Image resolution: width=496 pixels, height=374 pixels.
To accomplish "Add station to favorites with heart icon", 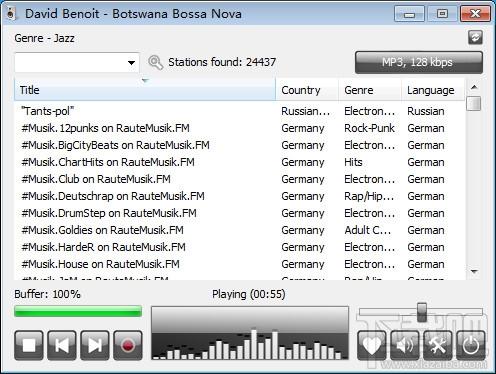I will pyautogui.click(x=372, y=345).
